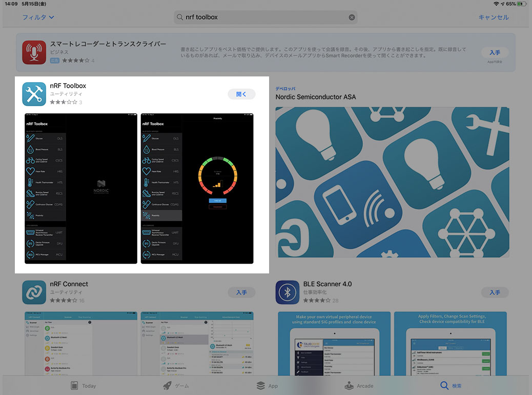The image size is (532, 395).
Task: Tap 入手 for the Smart Recorder ad
Action: [x=495, y=53]
